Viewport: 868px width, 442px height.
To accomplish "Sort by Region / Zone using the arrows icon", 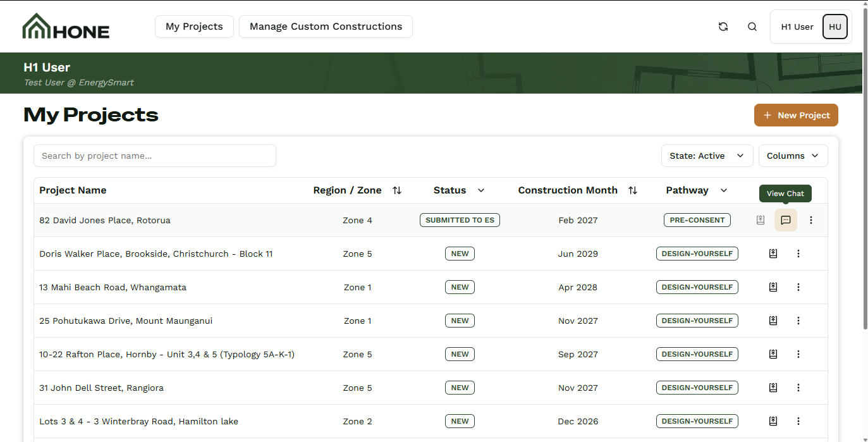I will pos(397,190).
